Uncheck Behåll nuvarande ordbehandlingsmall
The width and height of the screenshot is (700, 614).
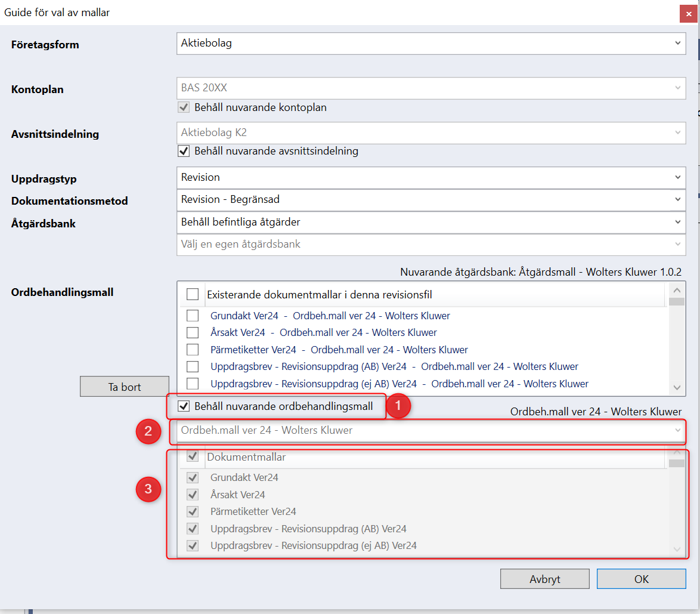tap(184, 406)
